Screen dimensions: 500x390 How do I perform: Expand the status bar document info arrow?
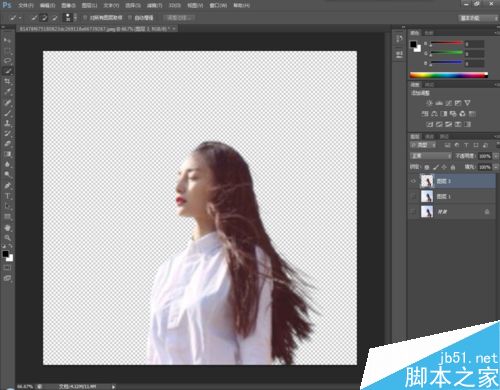[x=113, y=386]
